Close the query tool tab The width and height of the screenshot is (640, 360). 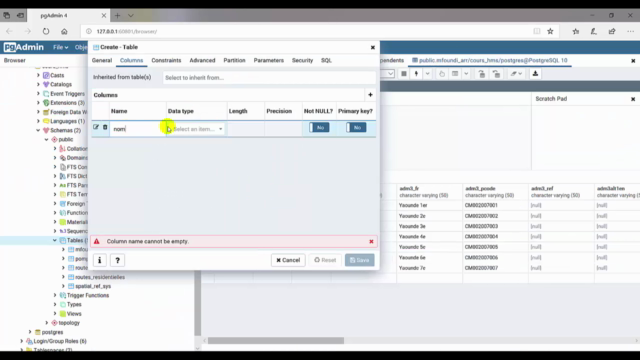click(633, 61)
